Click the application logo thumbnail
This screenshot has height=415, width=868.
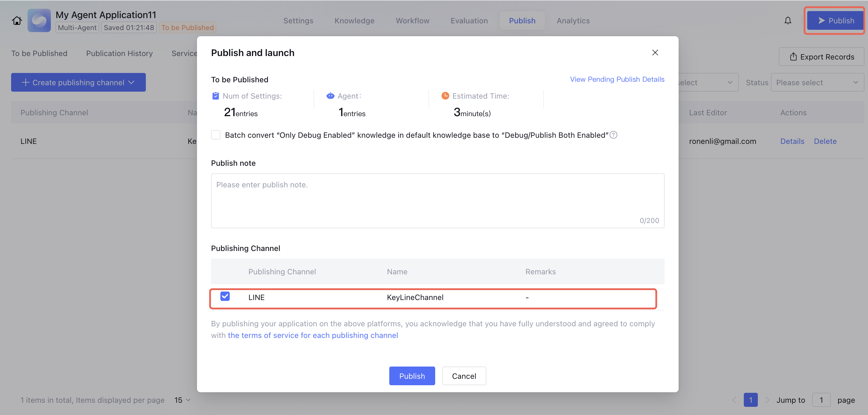pyautogui.click(x=39, y=21)
